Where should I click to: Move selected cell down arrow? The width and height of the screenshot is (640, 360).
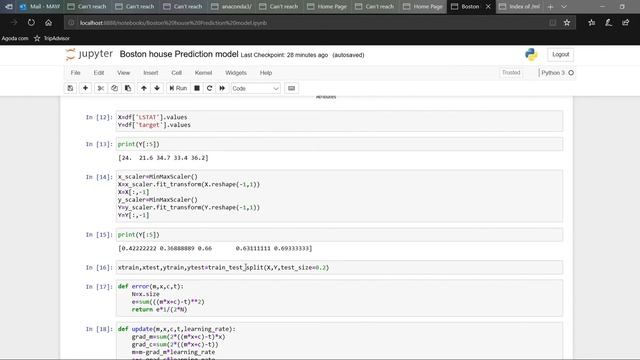tap(157, 88)
